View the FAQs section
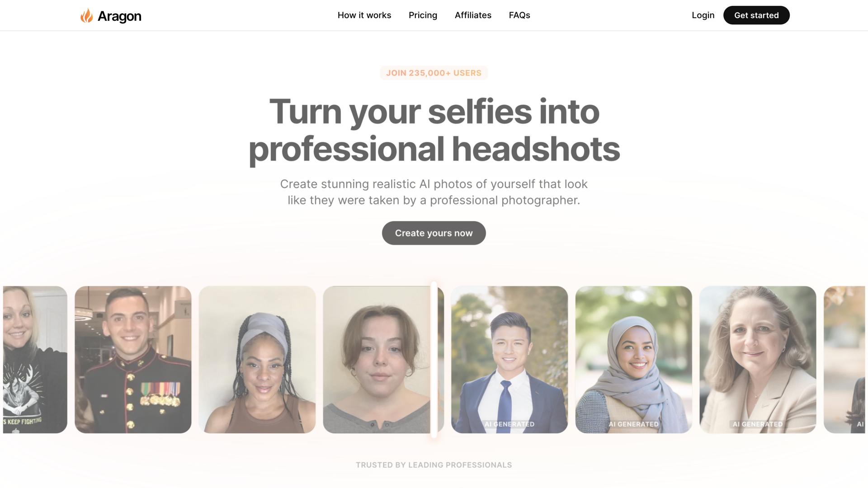868x488 pixels. tap(519, 15)
